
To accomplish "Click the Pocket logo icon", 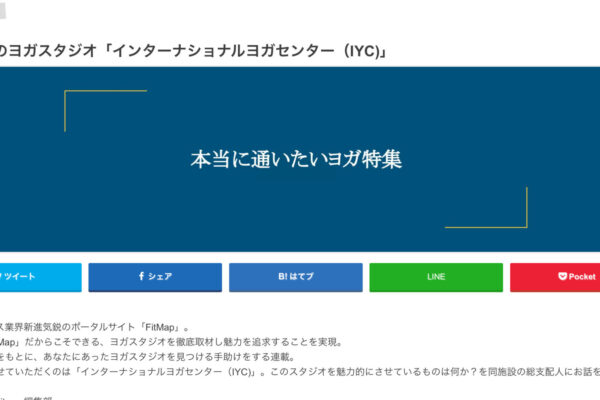I will point(562,277).
